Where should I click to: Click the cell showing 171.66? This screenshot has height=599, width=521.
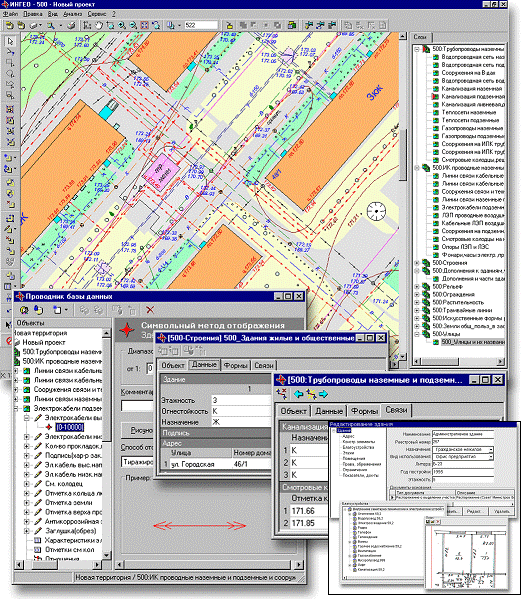(309, 511)
